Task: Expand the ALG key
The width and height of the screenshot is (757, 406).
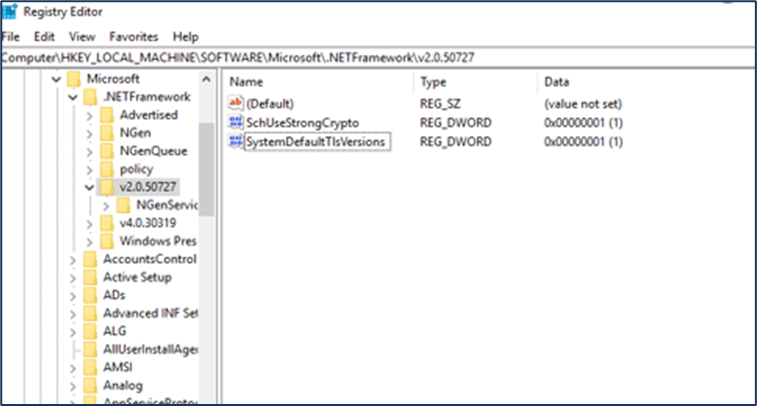Action: point(73,332)
